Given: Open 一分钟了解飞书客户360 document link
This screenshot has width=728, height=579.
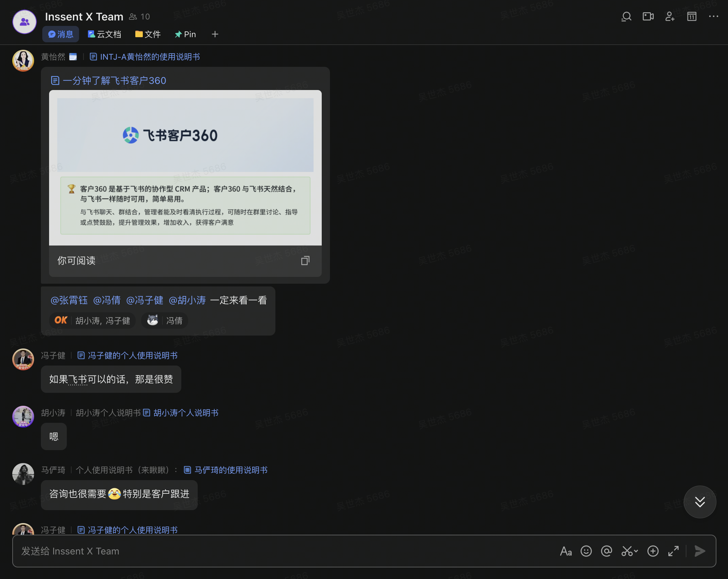Looking at the screenshot, I should point(108,80).
